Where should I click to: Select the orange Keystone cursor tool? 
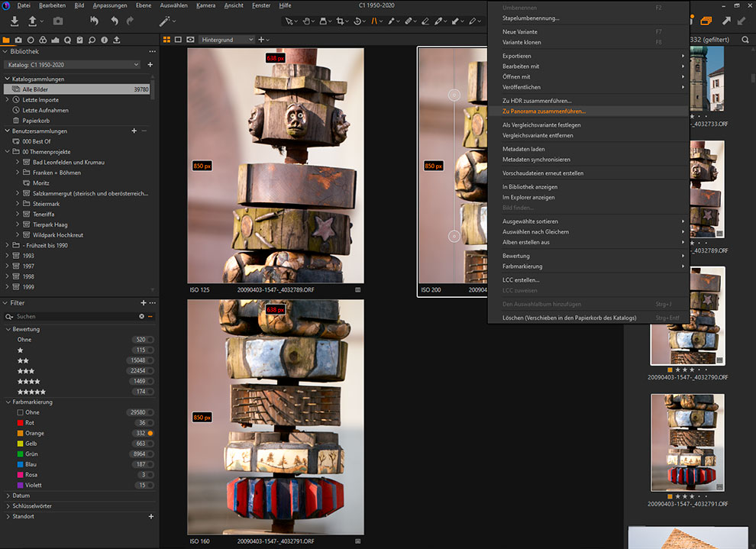click(x=374, y=21)
